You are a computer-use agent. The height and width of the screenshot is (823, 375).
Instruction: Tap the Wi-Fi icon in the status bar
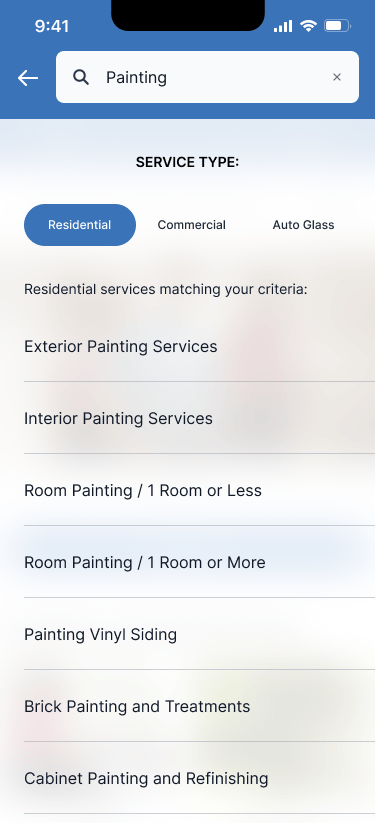tap(308, 26)
